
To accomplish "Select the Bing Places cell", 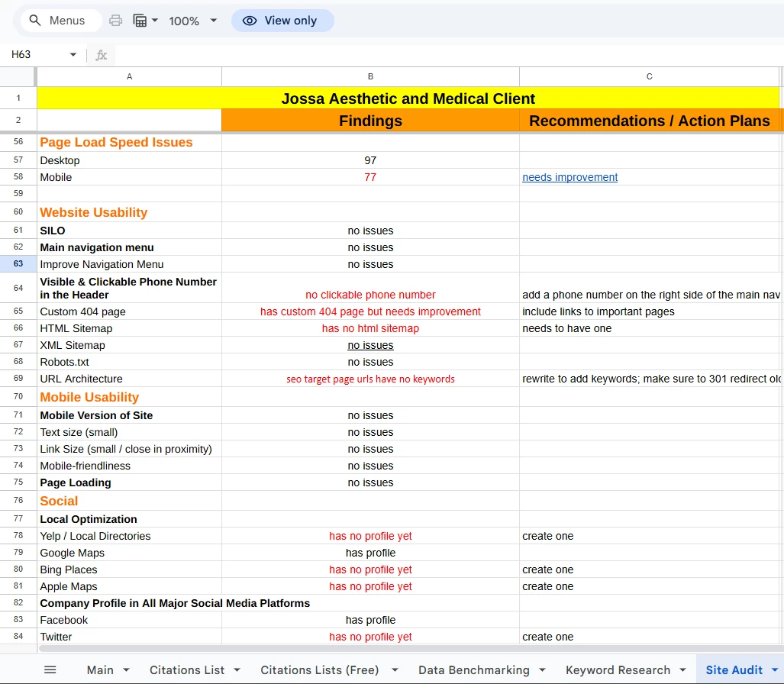I will 130,569.
